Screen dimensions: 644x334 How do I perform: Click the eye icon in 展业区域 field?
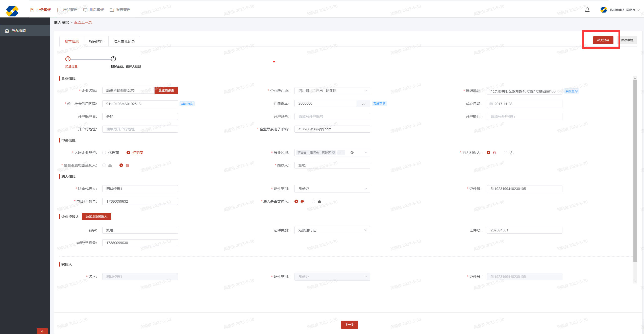352,153
